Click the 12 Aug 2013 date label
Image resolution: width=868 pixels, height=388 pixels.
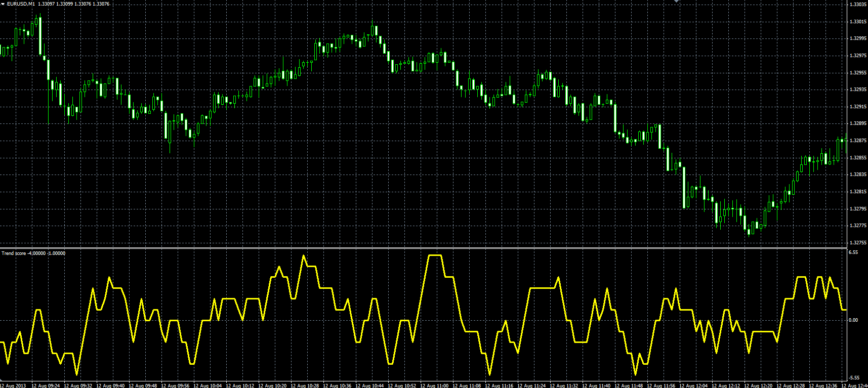(x=13, y=385)
